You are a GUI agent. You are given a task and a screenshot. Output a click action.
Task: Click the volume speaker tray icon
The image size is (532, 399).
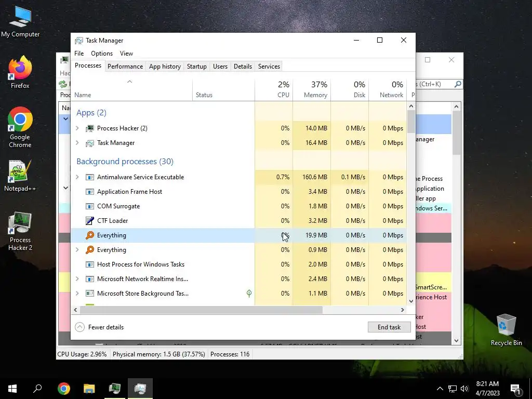[x=464, y=389]
